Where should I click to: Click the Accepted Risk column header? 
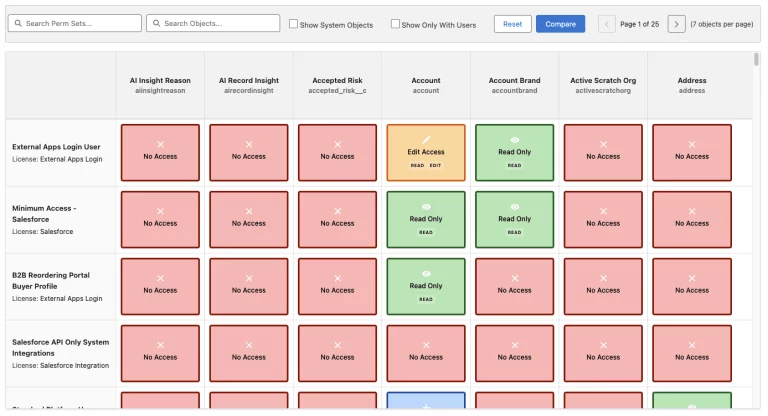(x=337, y=85)
